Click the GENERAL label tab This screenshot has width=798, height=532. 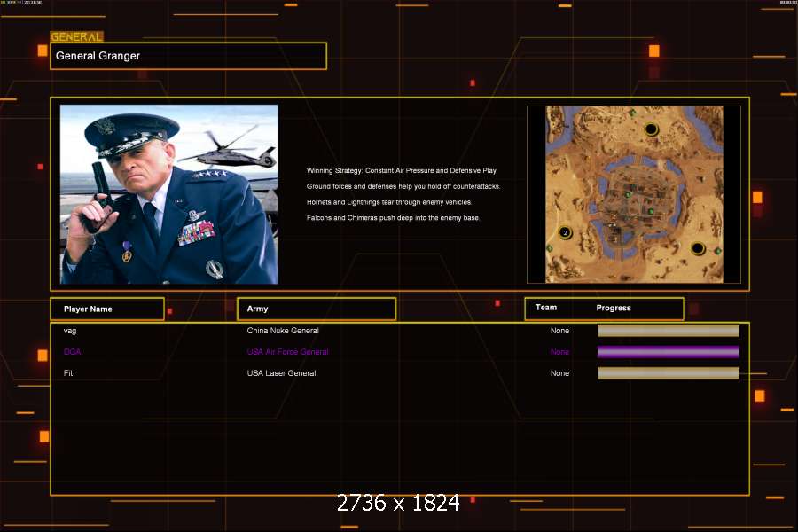[x=77, y=36]
